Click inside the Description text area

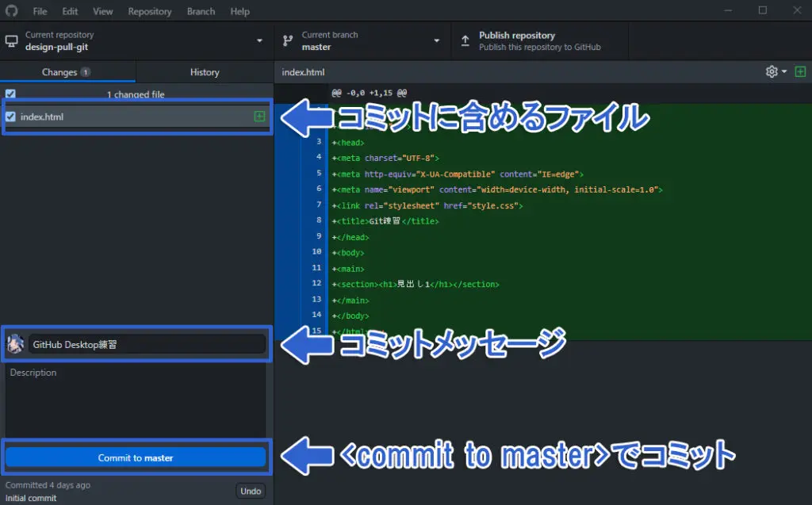136,400
